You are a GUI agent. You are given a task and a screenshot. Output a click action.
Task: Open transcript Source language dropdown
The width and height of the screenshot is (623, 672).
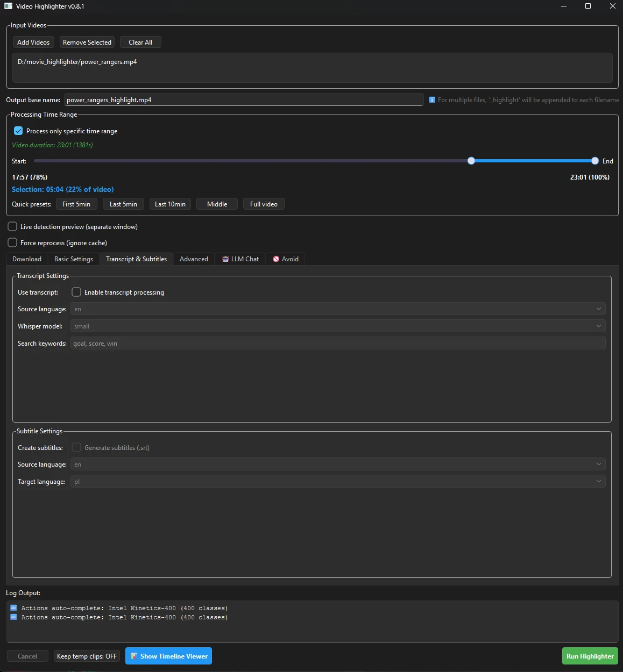pyautogui.click(x=338, y=309)
